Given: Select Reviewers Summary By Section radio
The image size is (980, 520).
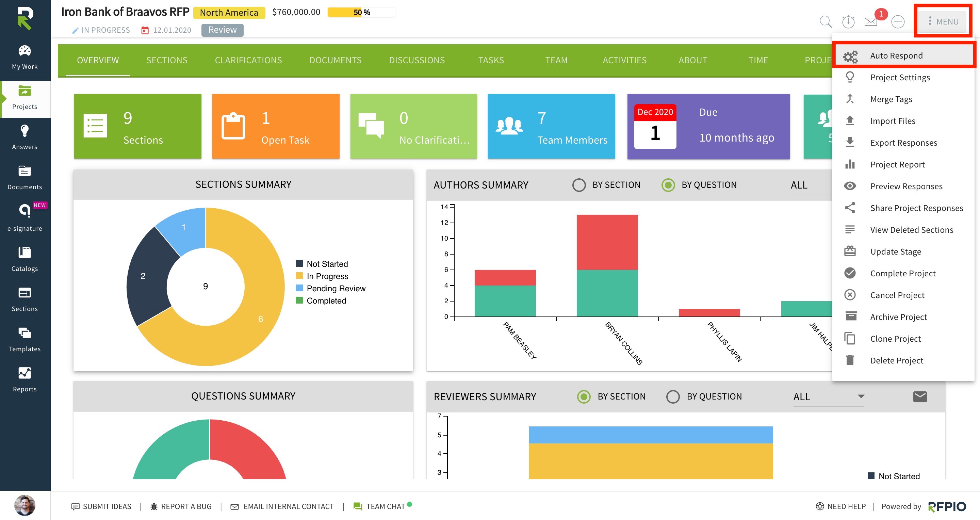Looking at the screenshot, I should (584, 396).
